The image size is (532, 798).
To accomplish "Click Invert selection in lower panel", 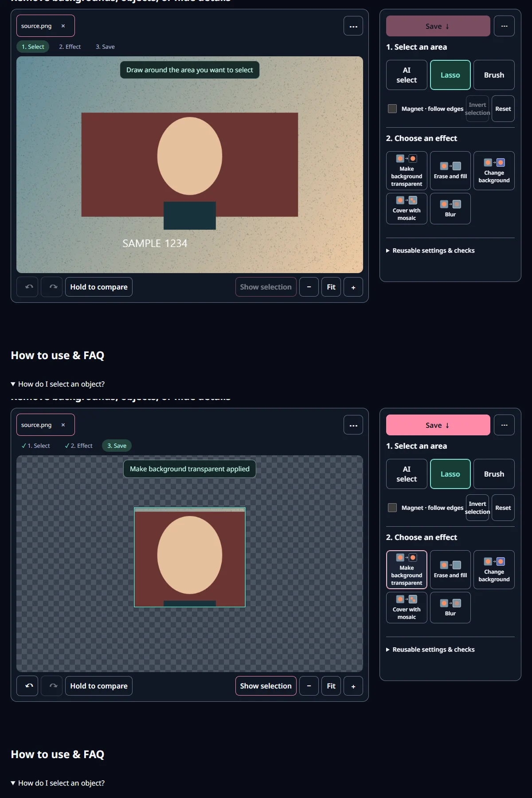I will (477, 508).
